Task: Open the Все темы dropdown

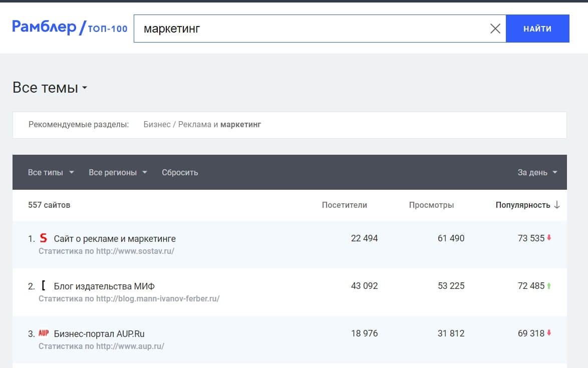Action: tap(49, 88)
